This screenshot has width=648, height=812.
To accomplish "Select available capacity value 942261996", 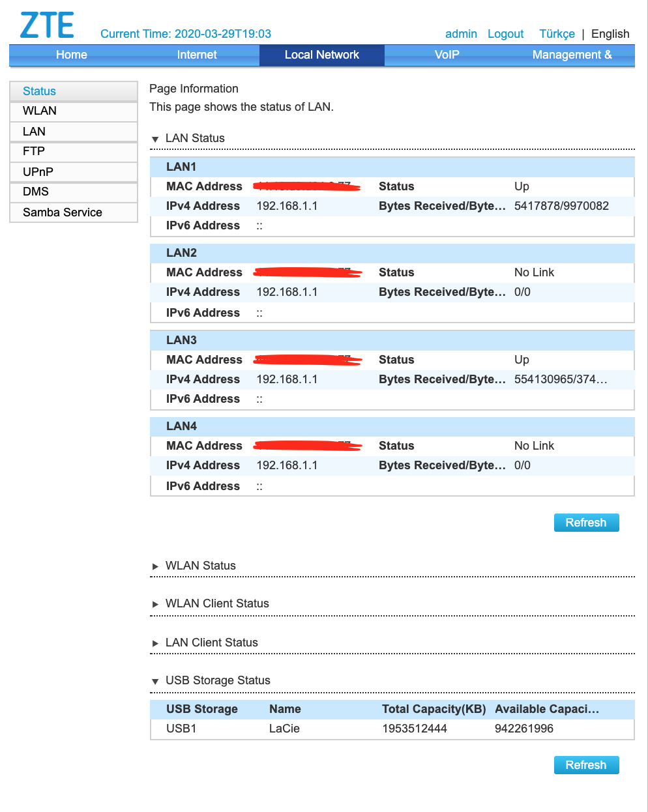I will [x=524, y=729].
